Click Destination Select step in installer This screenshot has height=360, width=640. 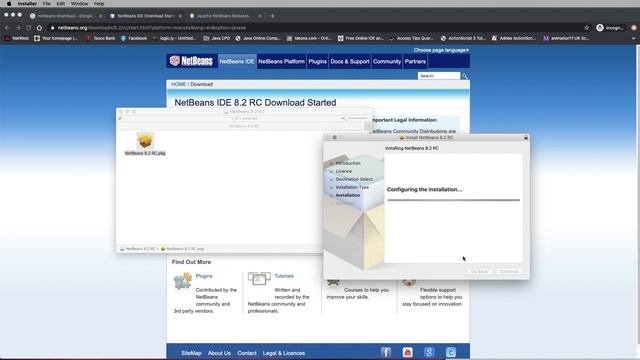[x=354, y=179]
